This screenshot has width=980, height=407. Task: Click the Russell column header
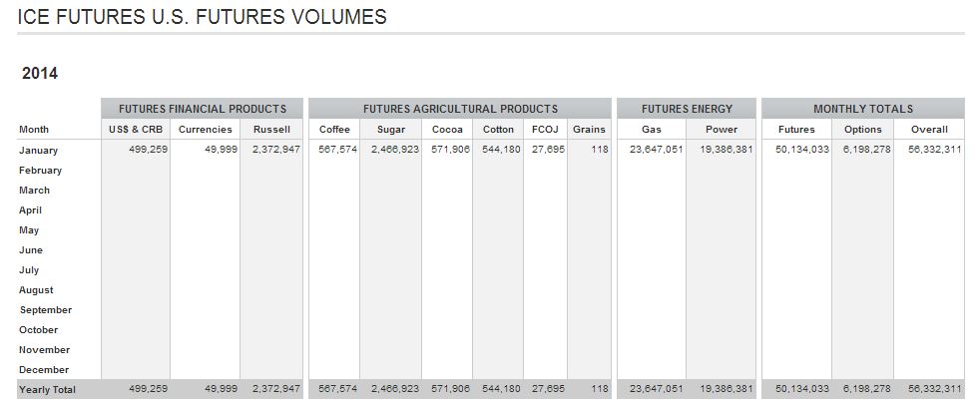pyautogui.click(x=270, y=130)
